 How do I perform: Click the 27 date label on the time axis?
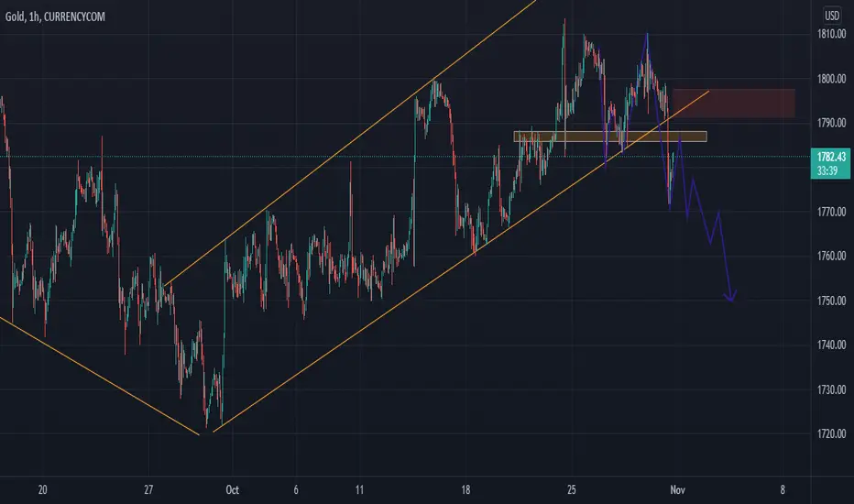(x=148, y=490)
